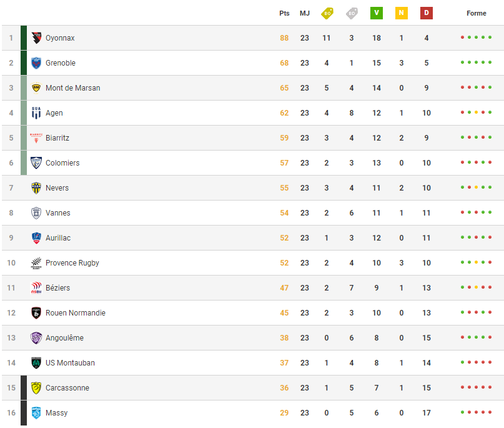
Task: Sort by the red D losses column
Action: pos(427,13)
